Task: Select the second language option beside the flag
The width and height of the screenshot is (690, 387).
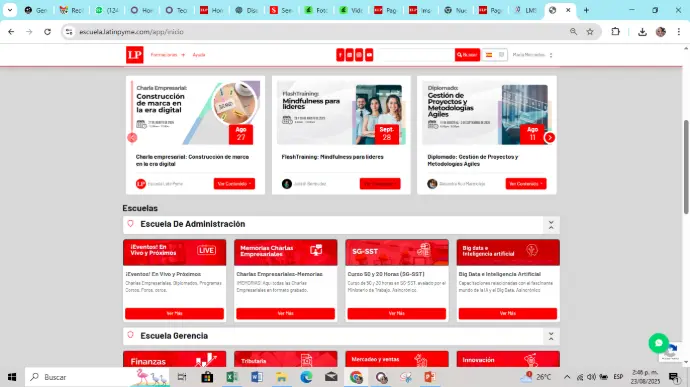Action: (501, 55)
